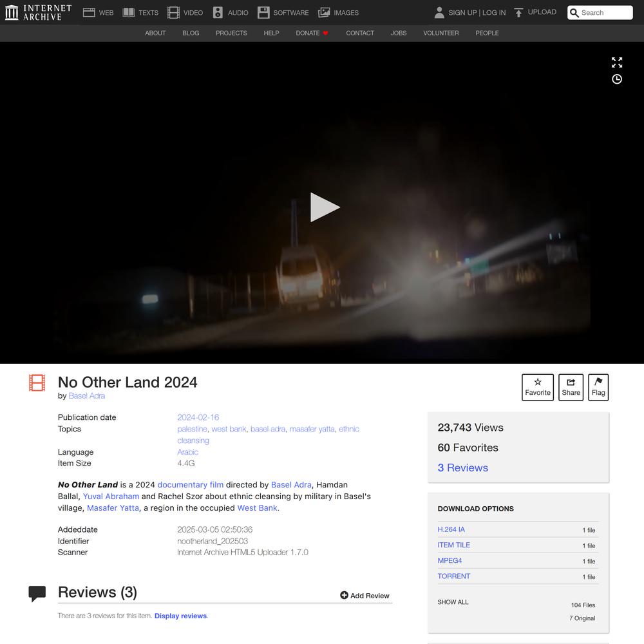644x644 pixels.
Task: Favorite this item with the star button
Action: tap(538, 387)
